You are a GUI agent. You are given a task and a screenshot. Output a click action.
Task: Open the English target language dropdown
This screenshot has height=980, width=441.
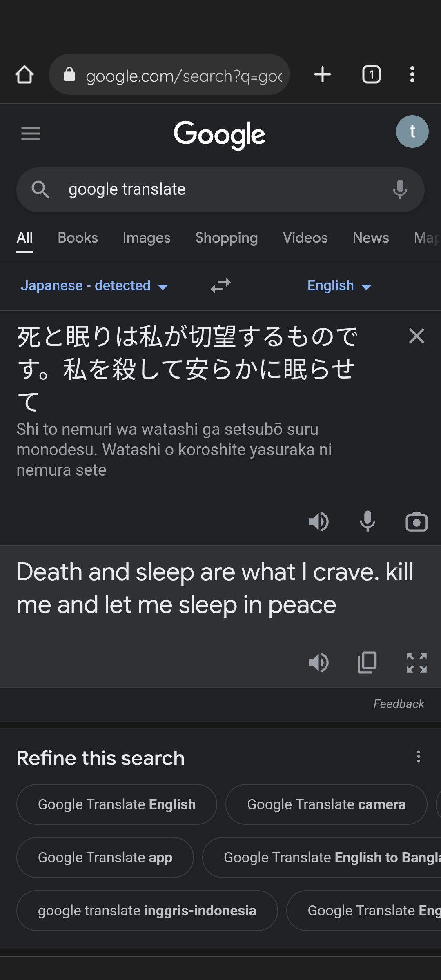point(339,286)
